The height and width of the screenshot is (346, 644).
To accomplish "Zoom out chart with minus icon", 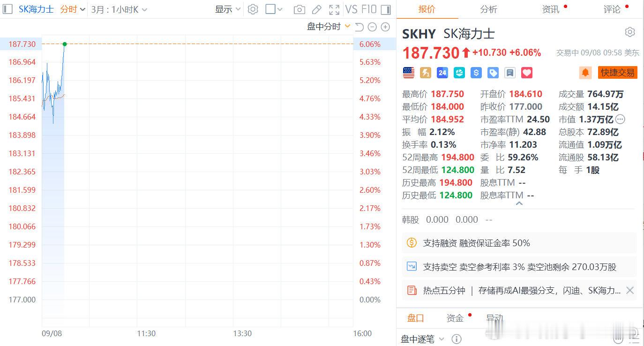I will click(372, 27).
